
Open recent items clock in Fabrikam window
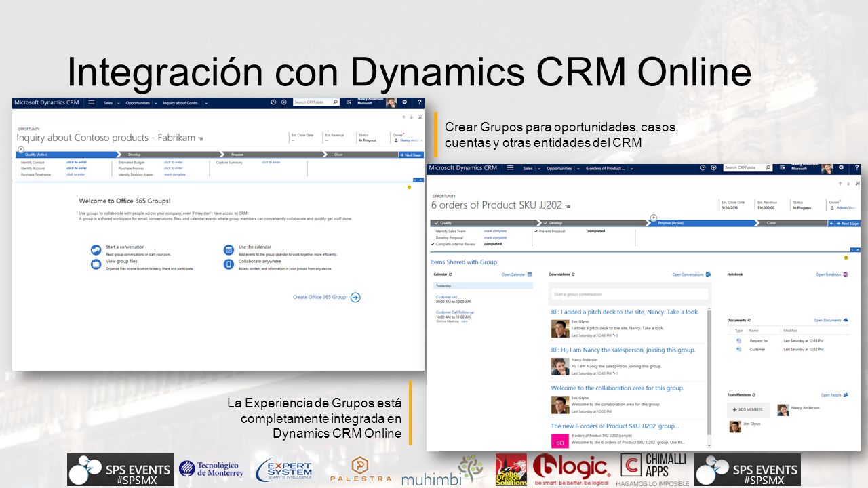[x=273, y=102]
